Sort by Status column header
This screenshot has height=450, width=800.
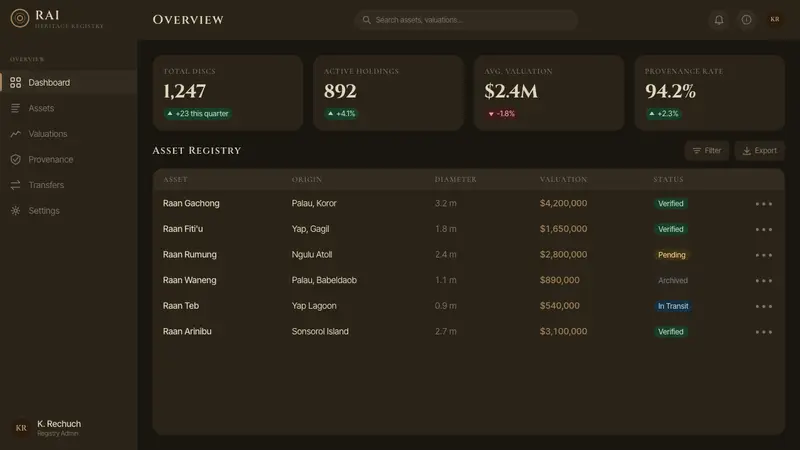point(668,180)
